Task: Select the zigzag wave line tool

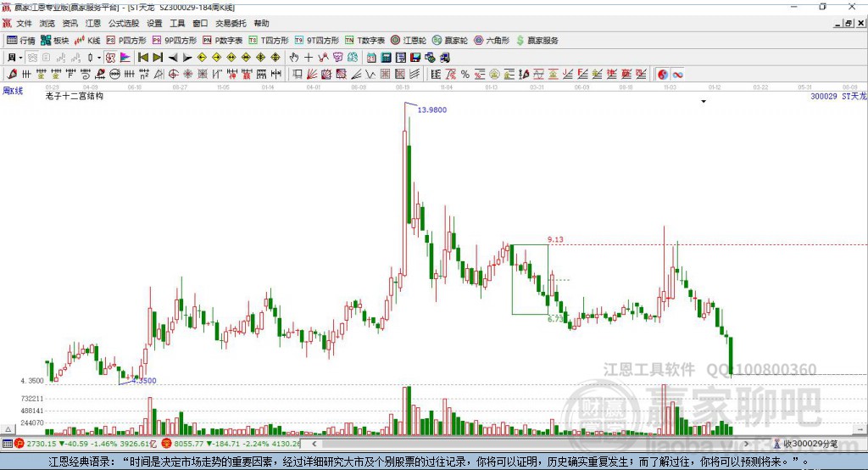Action: point(370,75)
